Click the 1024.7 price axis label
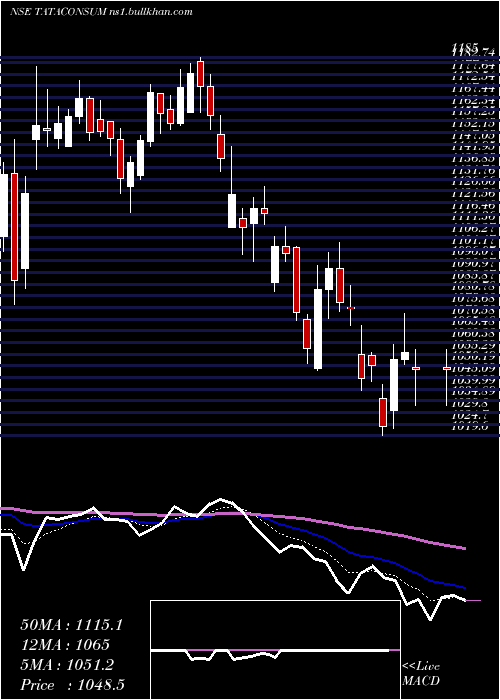500x700 pixels. (471, 415)
